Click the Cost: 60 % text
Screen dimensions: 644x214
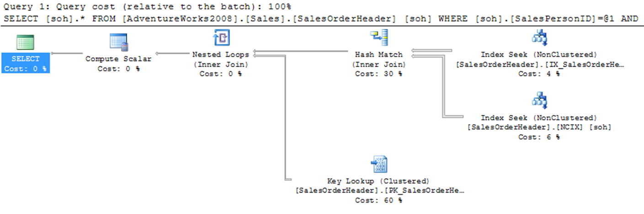[378, 200]
